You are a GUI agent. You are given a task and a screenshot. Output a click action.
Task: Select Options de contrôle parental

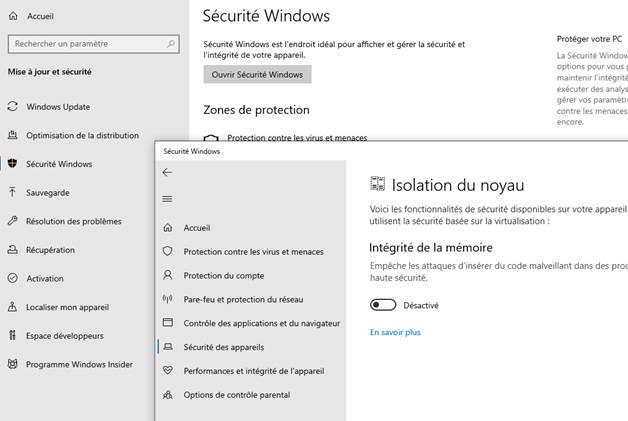point(236,395)
